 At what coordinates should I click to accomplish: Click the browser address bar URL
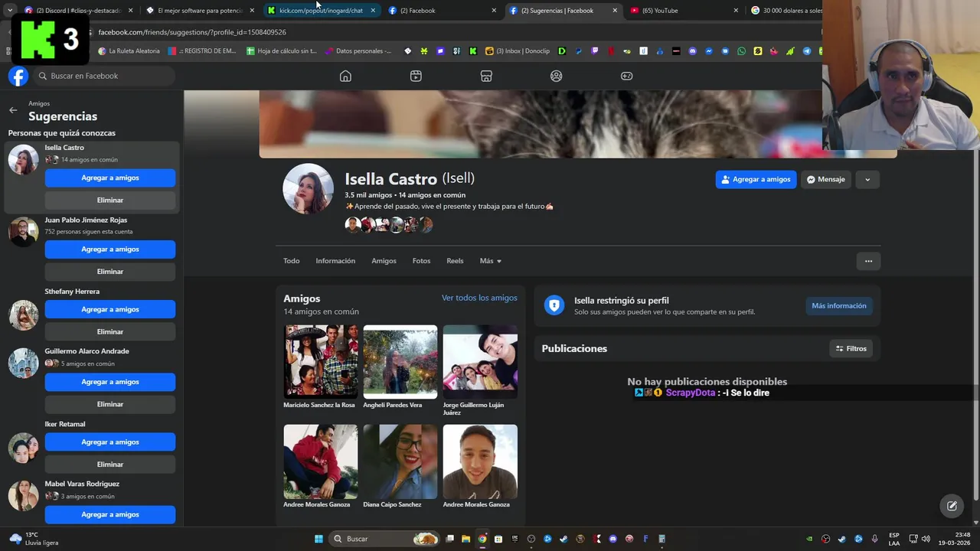coord(192,32)
